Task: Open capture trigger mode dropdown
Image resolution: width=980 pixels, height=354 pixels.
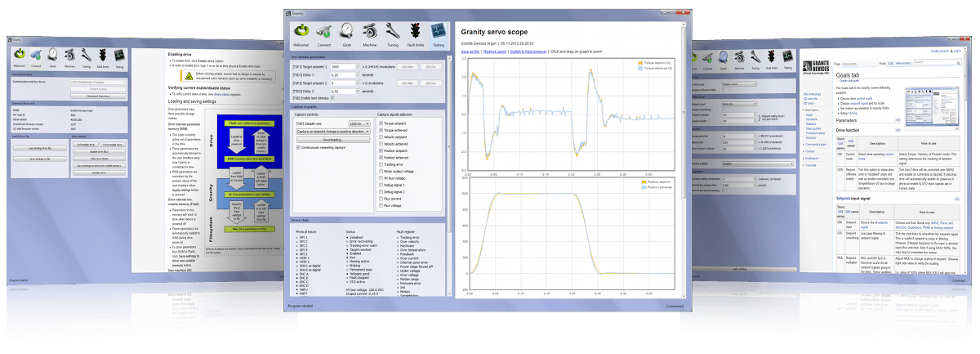Action: [333, 131]
